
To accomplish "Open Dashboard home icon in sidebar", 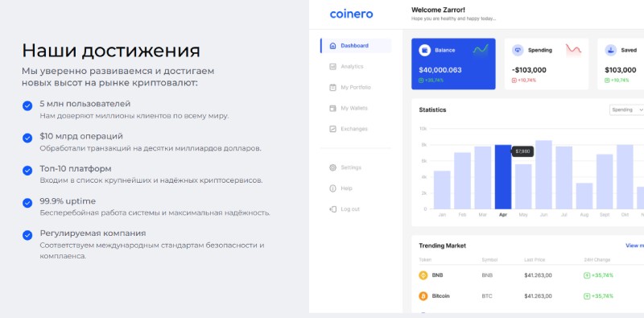I will click(332, 46).
